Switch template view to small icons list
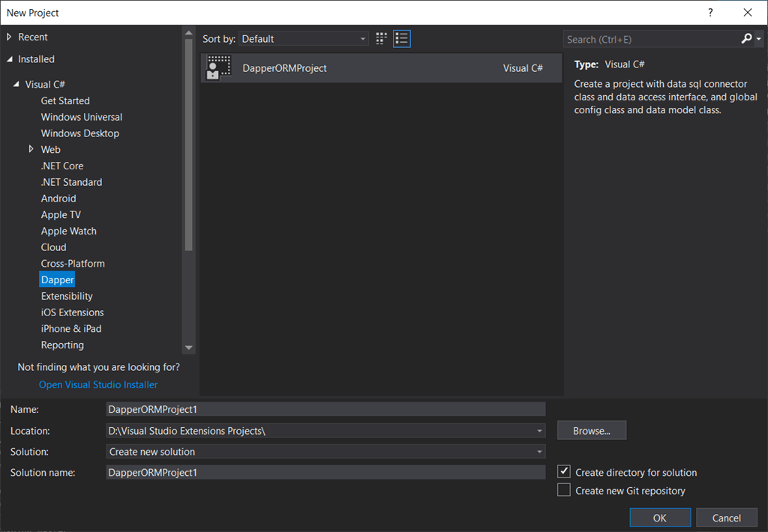768x532 pixels. [402, 38]
